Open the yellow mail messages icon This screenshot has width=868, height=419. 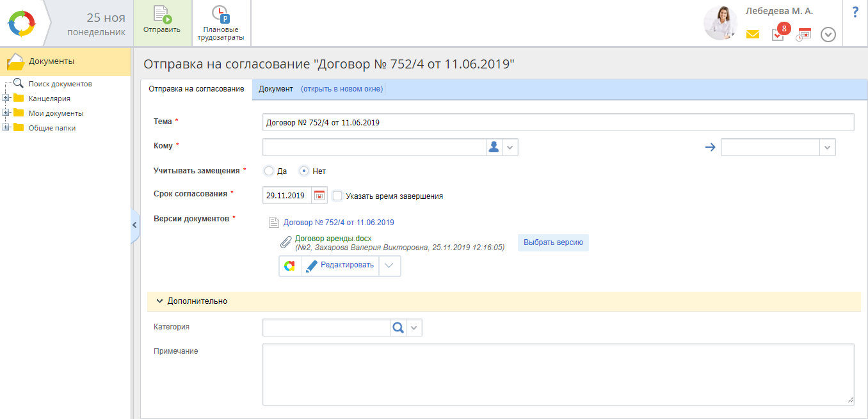pyautogui.click(x=752, y=35)
